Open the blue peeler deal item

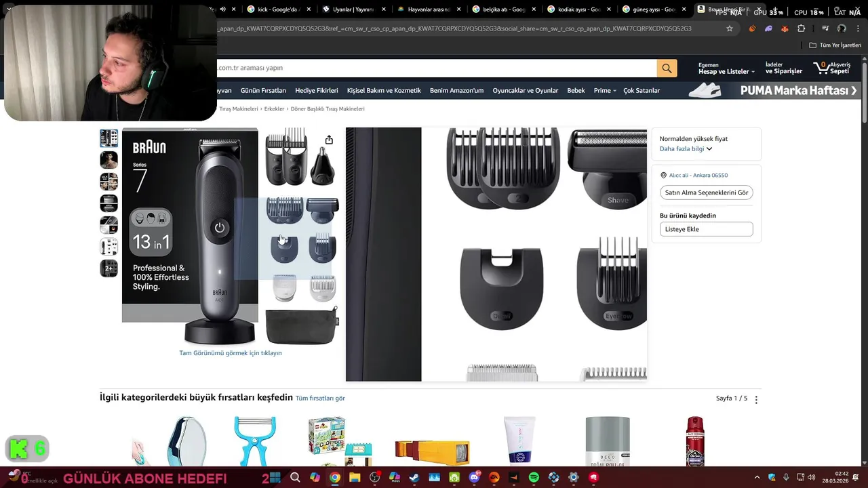(x=255, y=442)
